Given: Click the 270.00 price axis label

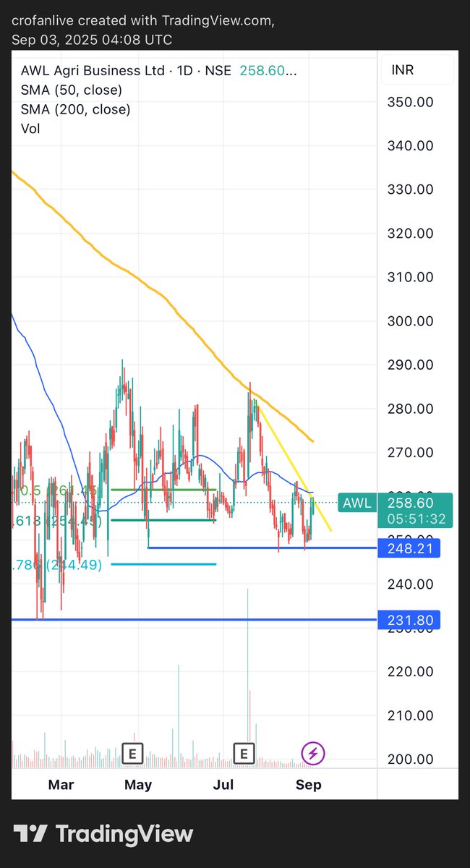Looking at the screenshot, I should (x=411, y=452).
